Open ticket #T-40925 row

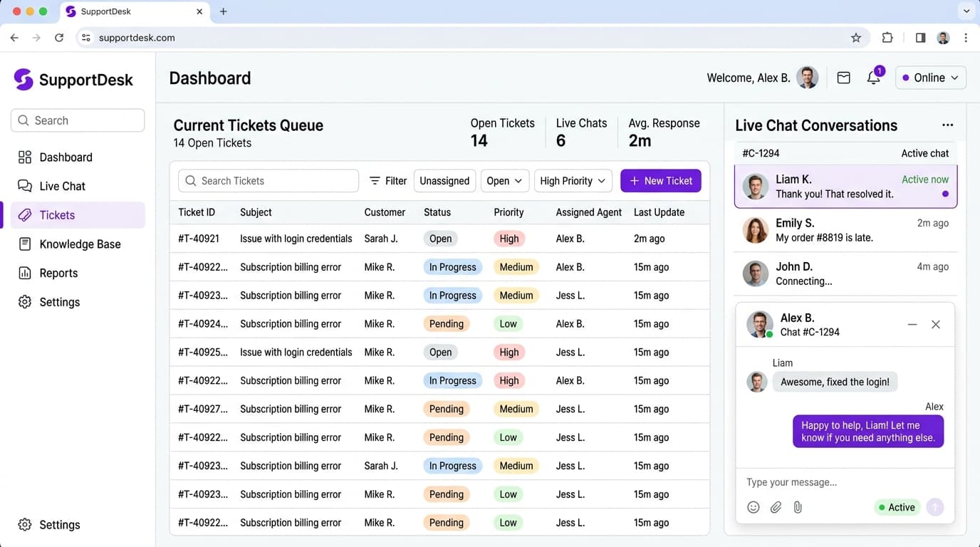coord(439,353)
